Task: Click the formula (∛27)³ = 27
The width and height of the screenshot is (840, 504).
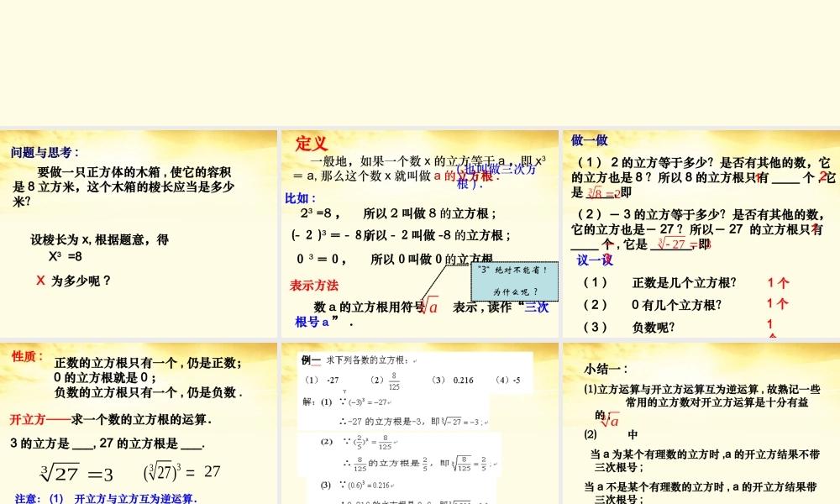Action: pos(181,472)
